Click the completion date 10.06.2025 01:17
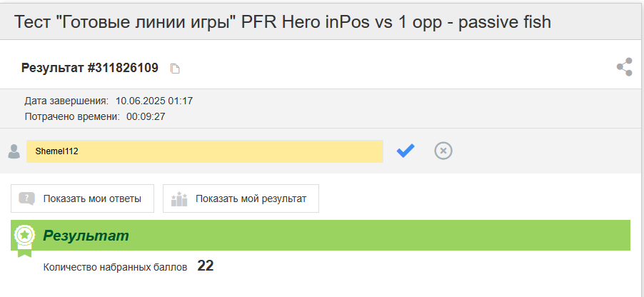The image size is (644, 297). click(154, 101)
